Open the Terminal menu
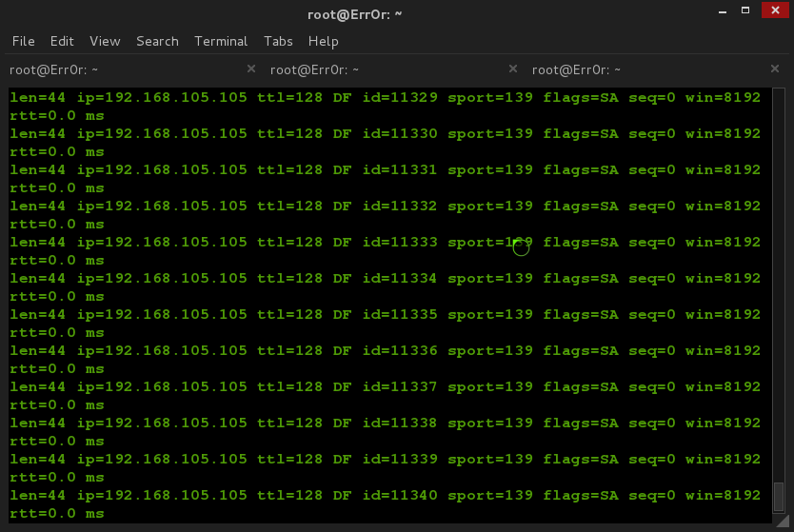The width and height of the screenshot is (794, 532). pos(221,41)
